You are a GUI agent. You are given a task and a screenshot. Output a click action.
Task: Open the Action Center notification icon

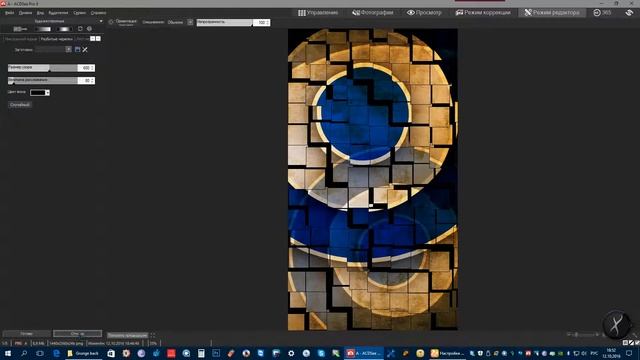click(629, 353)
